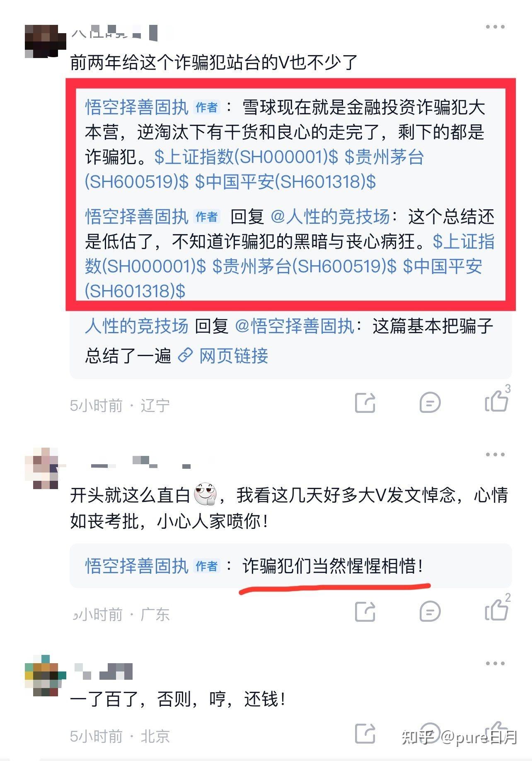This screenshot has height=761, width=532.
Task: Open the first commenter's avatar
Action: (46, 41)
